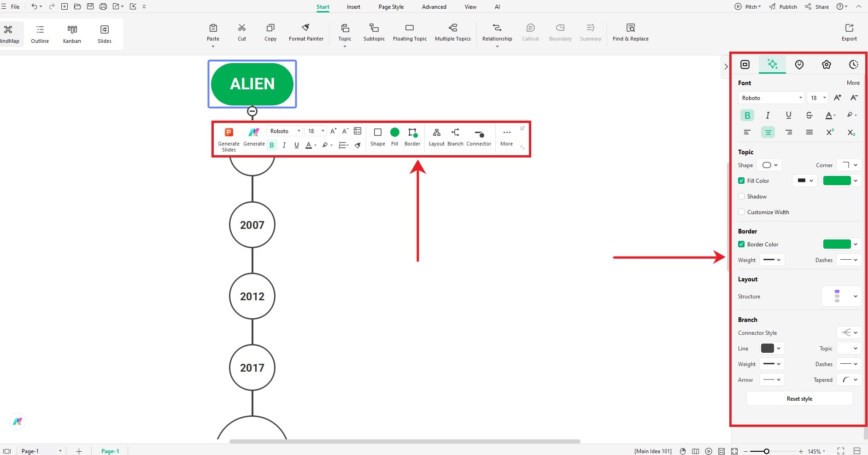
Task: Collapse the right side panel
Action: [726, 67]
